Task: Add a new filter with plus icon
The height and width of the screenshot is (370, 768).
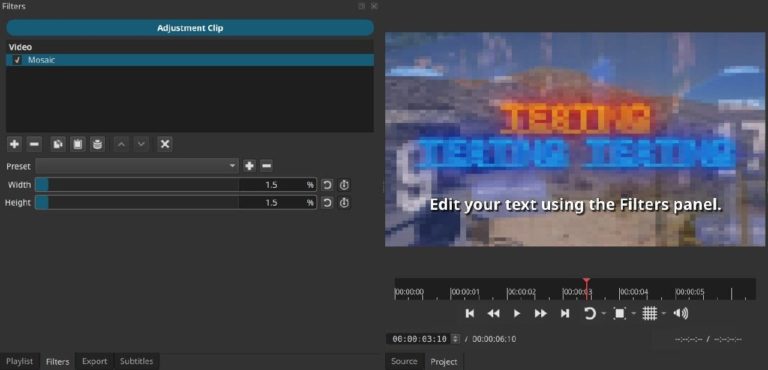Action: point(15,144)
